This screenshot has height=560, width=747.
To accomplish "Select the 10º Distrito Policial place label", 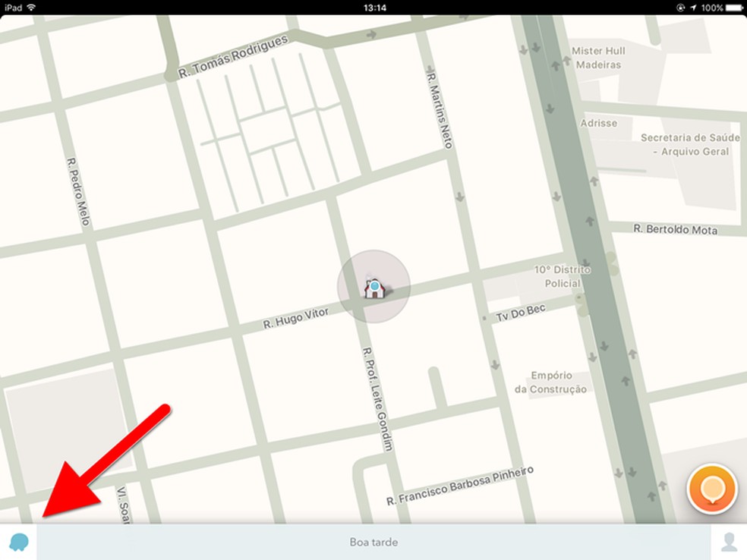I will [x=563, y=277].
